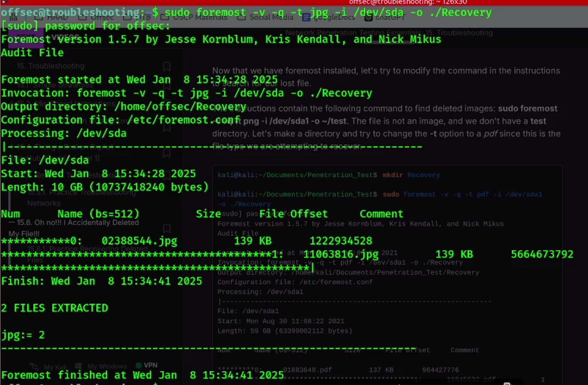Expand the Practice Troubleshooting Networks entry
This screenshot has width=588, height=385.
pos(55,197)
